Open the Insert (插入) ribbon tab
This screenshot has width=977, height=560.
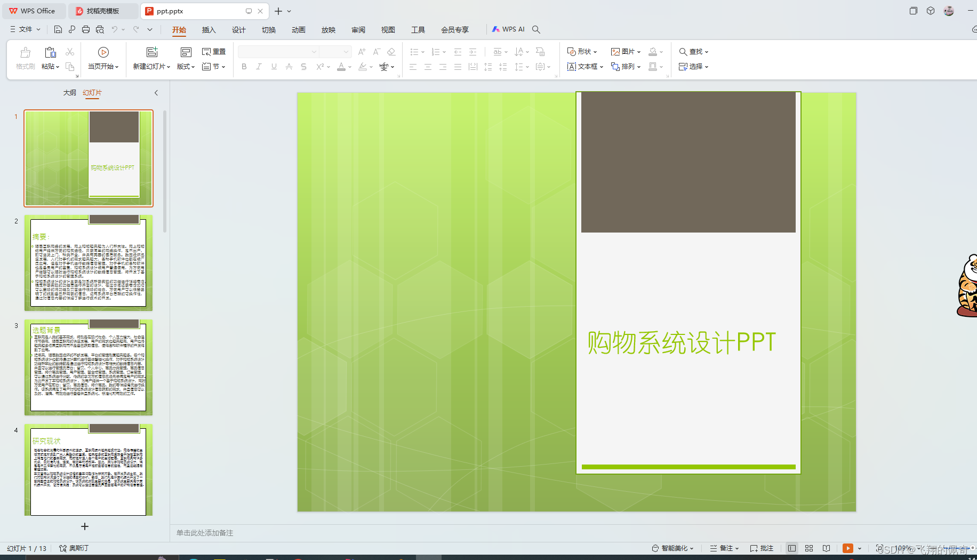pos(209,30)
